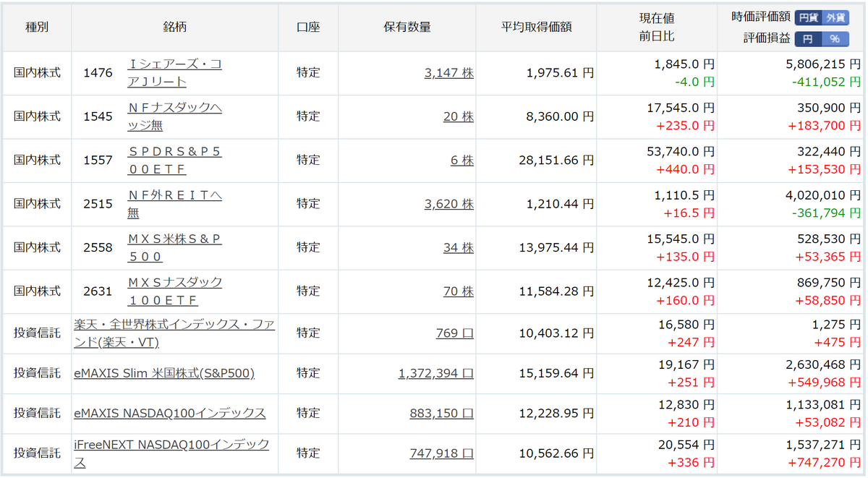
Task: Open ＮＦナスダックヘッジ無 stock details
Action: click(x=174, y=116)
